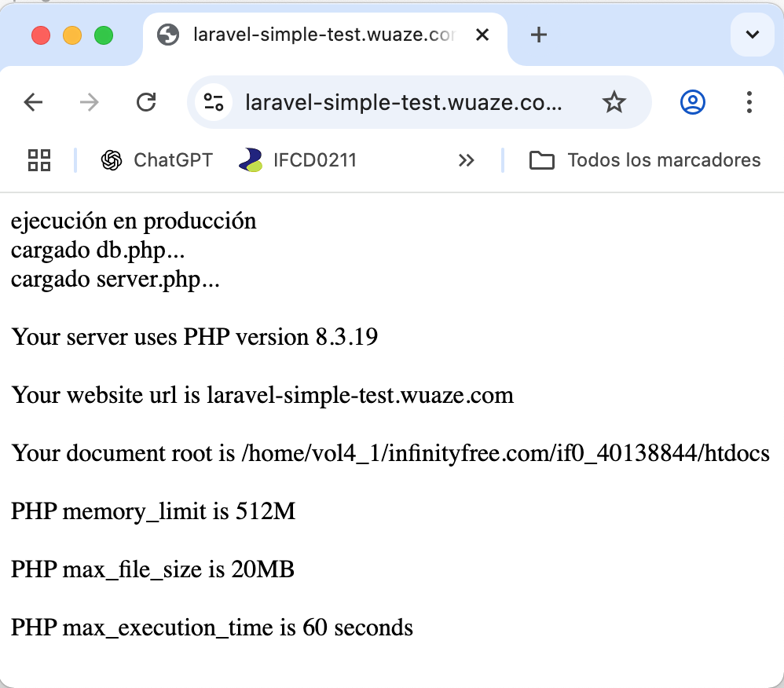The width and height of the screenshot is (784, 688).
Task: Open the ChatGPT bookmark
Action: (157, 160)
